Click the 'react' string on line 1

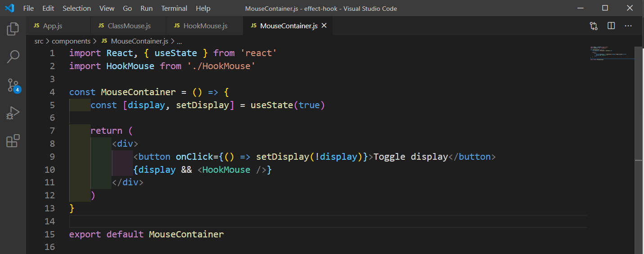(259, 53)
